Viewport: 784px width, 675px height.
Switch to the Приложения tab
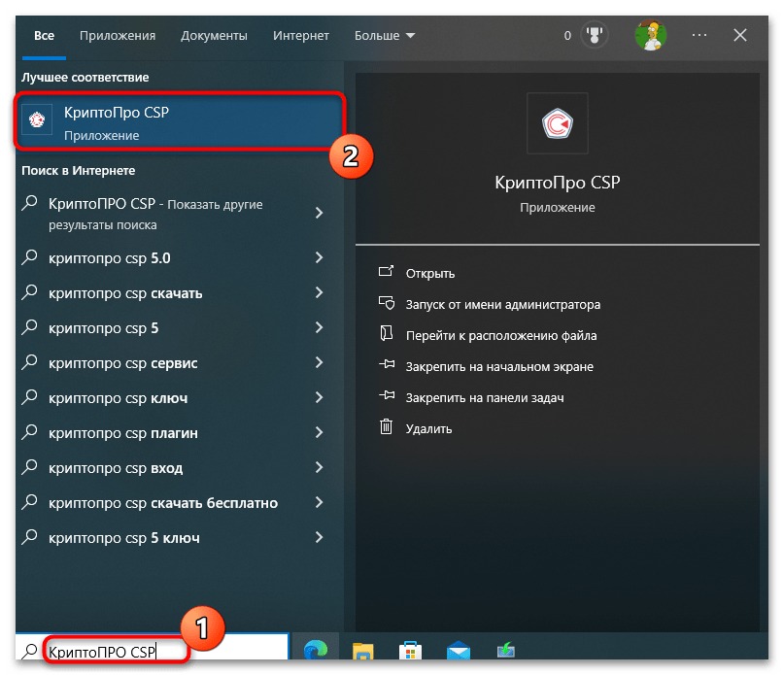(118, 36)
